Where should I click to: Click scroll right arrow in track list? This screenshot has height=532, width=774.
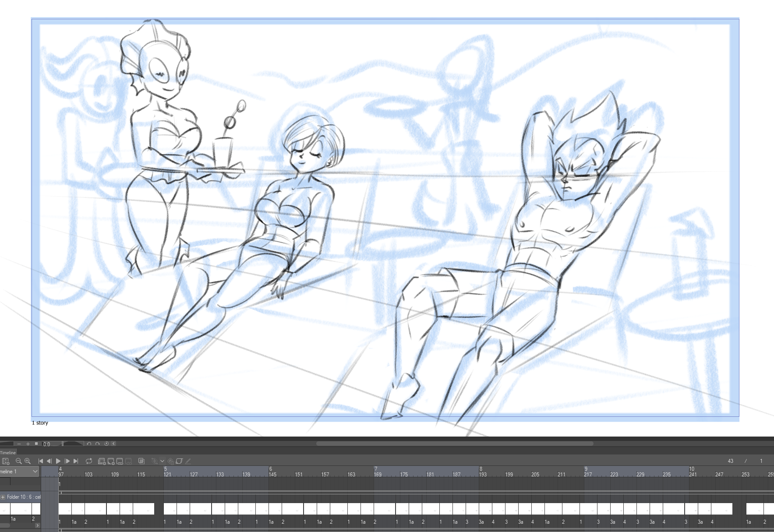(37, 525)
